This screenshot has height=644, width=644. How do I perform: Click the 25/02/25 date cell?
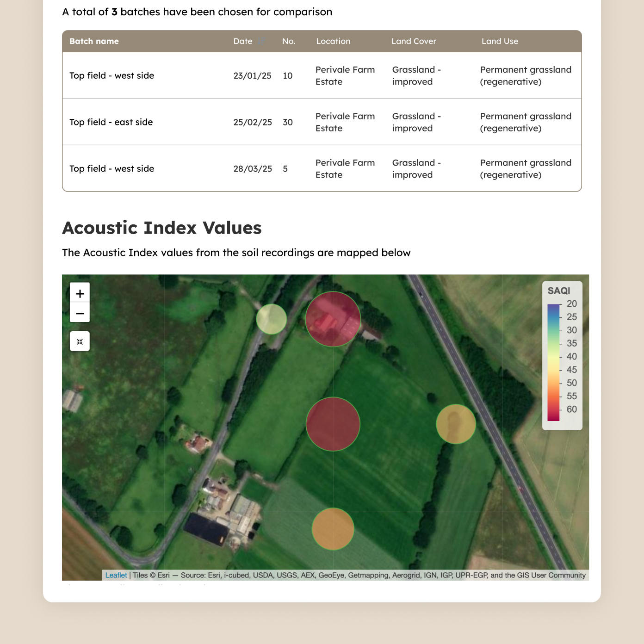tap(253, 122)
